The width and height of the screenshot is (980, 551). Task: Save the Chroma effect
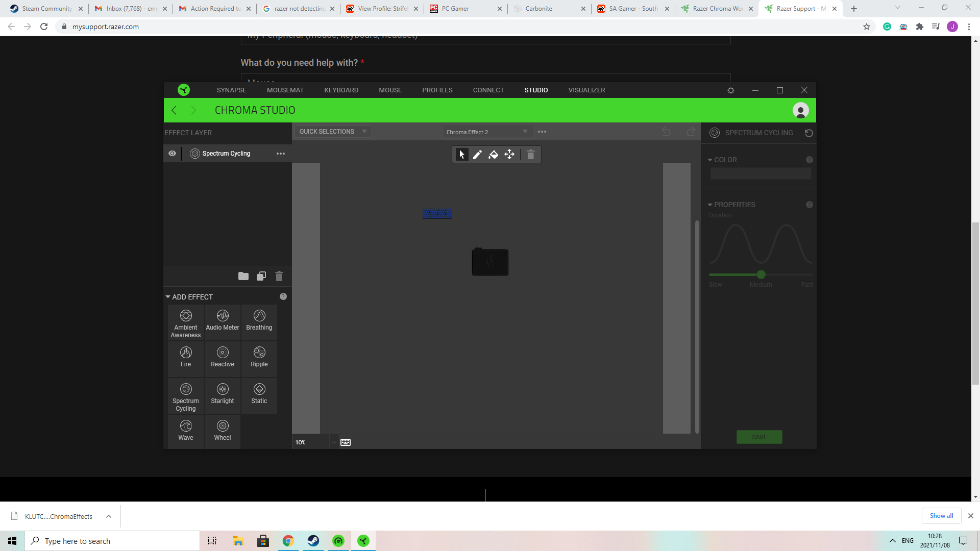[759, 437]
